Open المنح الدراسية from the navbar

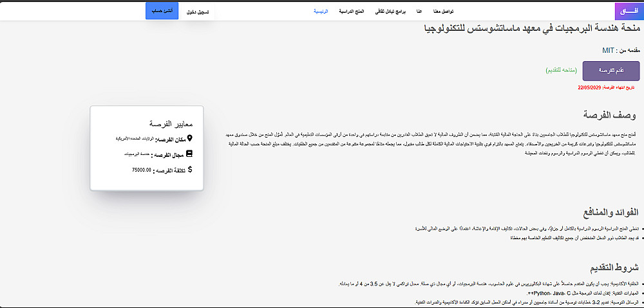(x=352, y=12)
